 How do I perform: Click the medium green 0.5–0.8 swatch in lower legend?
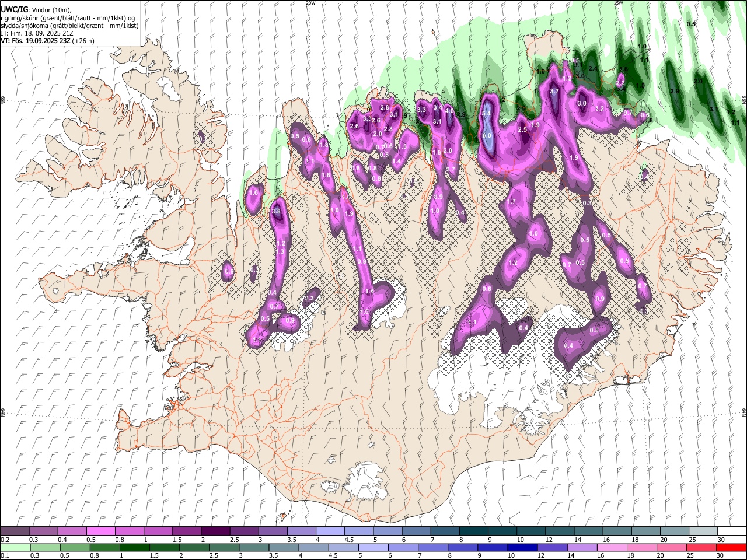(x=75, y=547)
